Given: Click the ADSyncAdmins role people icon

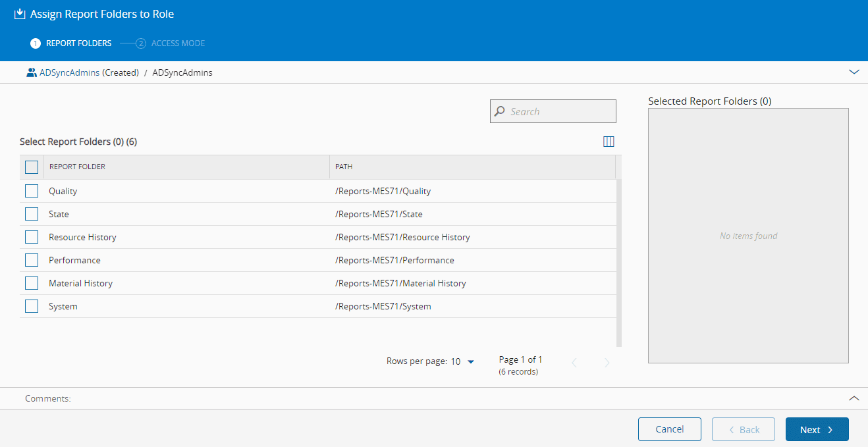Looking at the screenshot, I should point(31,72).
